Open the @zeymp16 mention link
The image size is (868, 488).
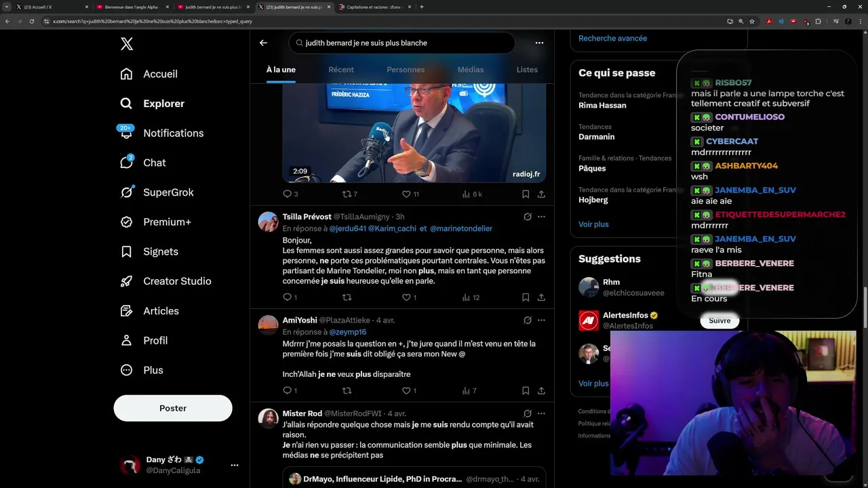pos(348,332)
